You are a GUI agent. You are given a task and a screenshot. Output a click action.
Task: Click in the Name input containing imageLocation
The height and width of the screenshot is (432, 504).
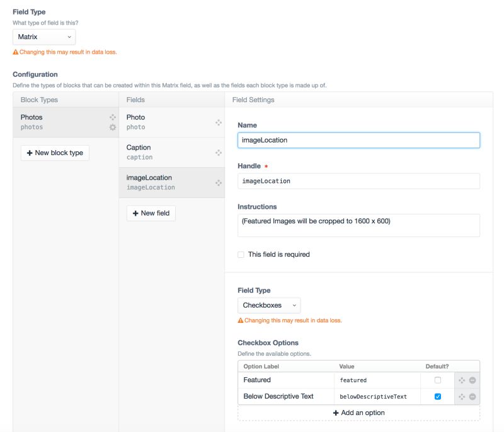pos(358,140)
